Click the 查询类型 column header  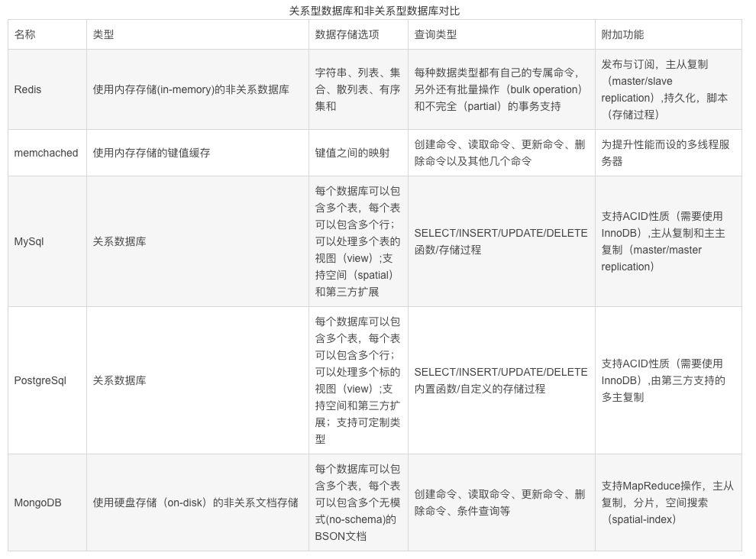click(502, 34)
